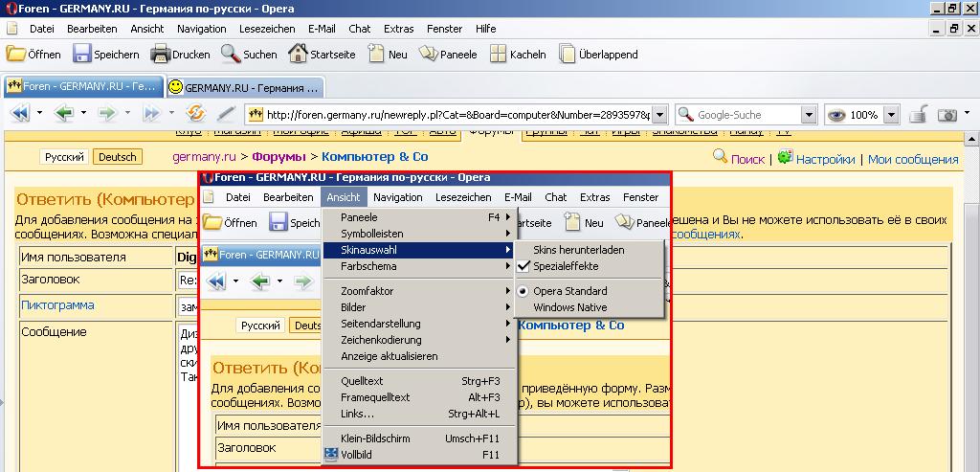This screenshot has width=980, height=472.
Task: Switch language to Русский in main page
Action: (x=64, y=157)
